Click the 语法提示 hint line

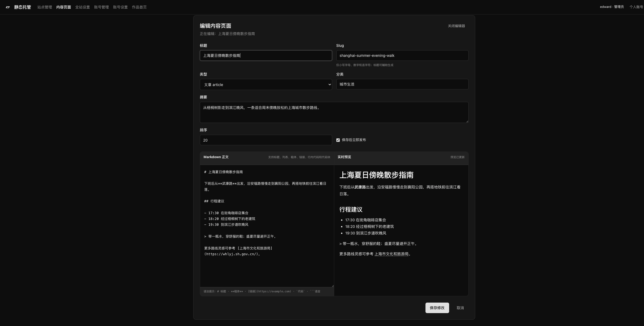point(262,291)
